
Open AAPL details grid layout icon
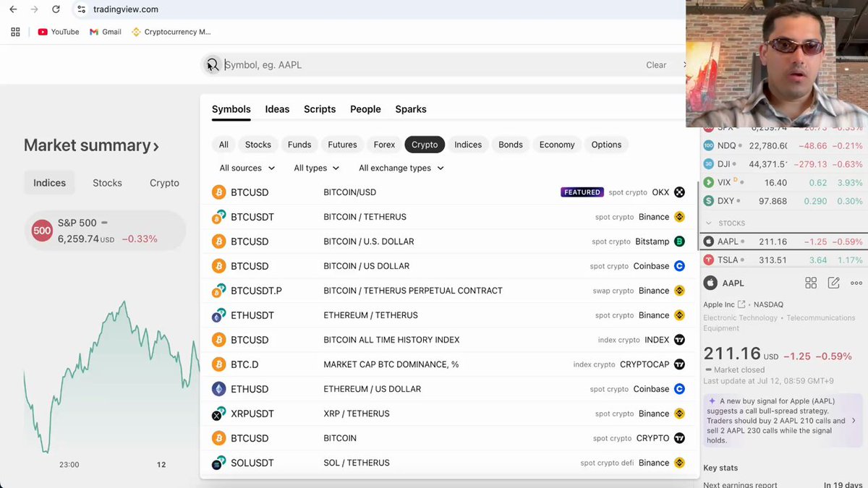(811, 283)
